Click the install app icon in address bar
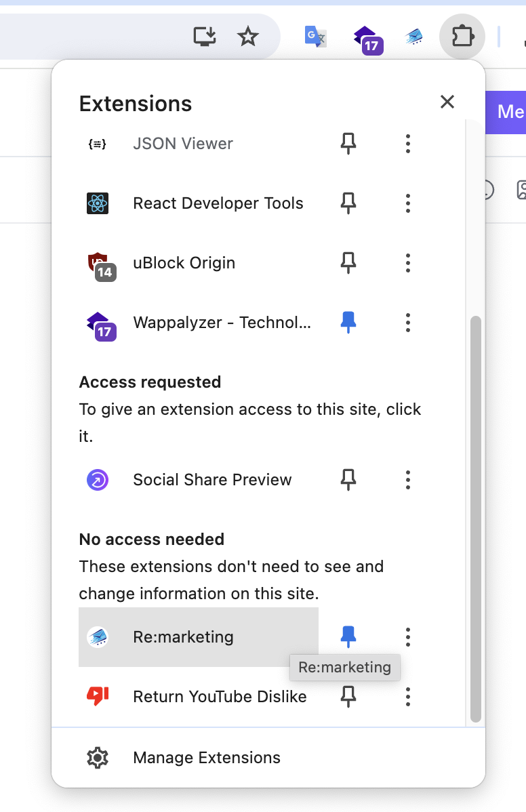The width and height of the screenshot is (526, 812). tap(205, 37)
